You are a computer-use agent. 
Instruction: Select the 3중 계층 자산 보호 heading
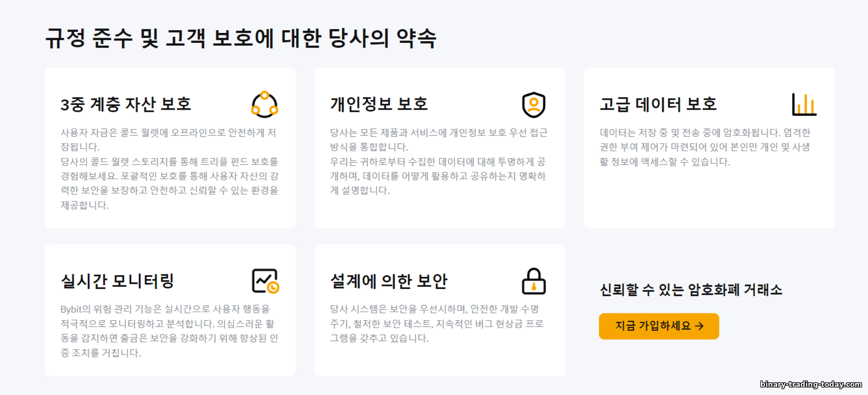tap(126, 104)
